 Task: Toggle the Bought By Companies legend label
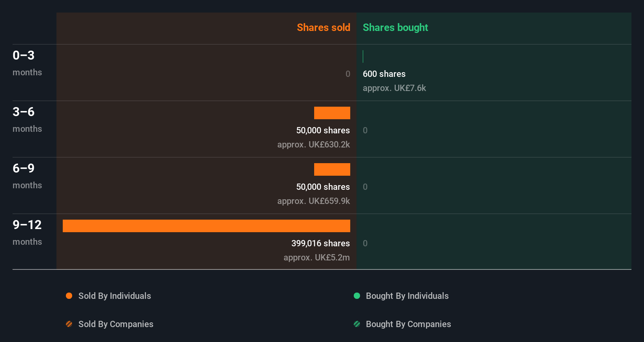[408, 324]
